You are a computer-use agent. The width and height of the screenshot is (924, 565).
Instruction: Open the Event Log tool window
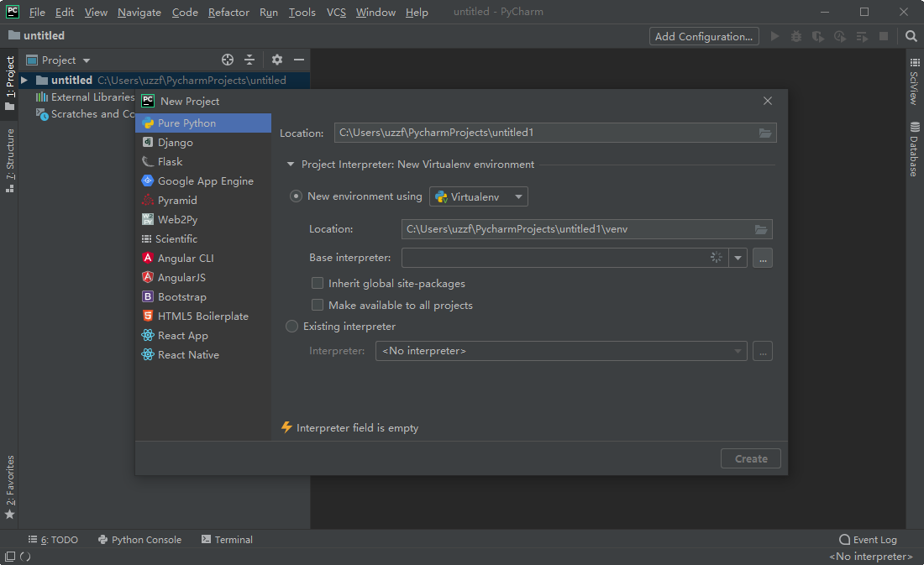pos(868,540)
